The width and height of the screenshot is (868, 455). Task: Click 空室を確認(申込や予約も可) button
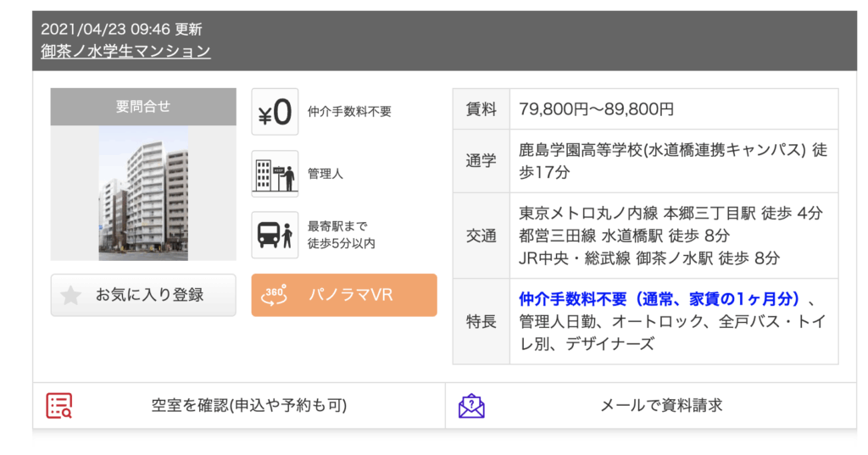click(x=249, y=406)
